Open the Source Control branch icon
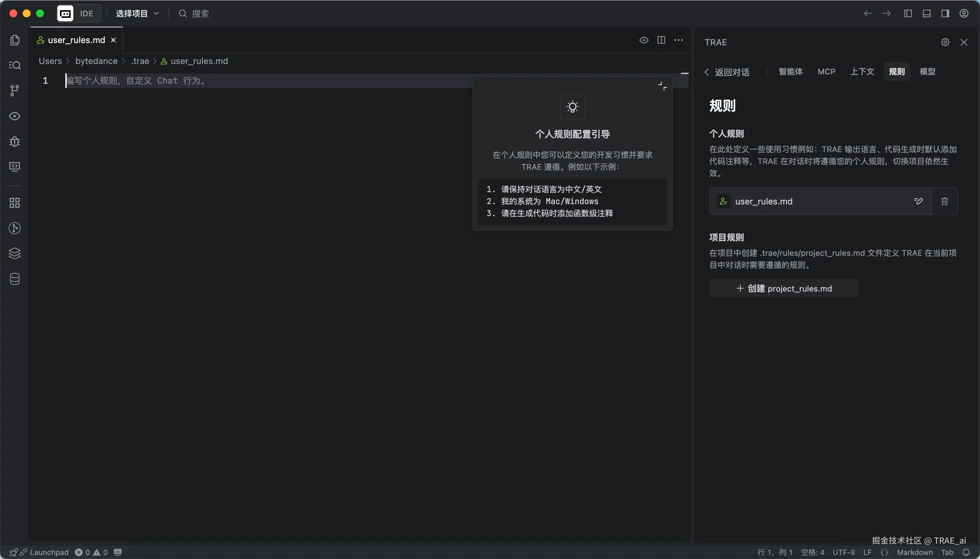Screen dimensions: 980x559 (15, 91)
